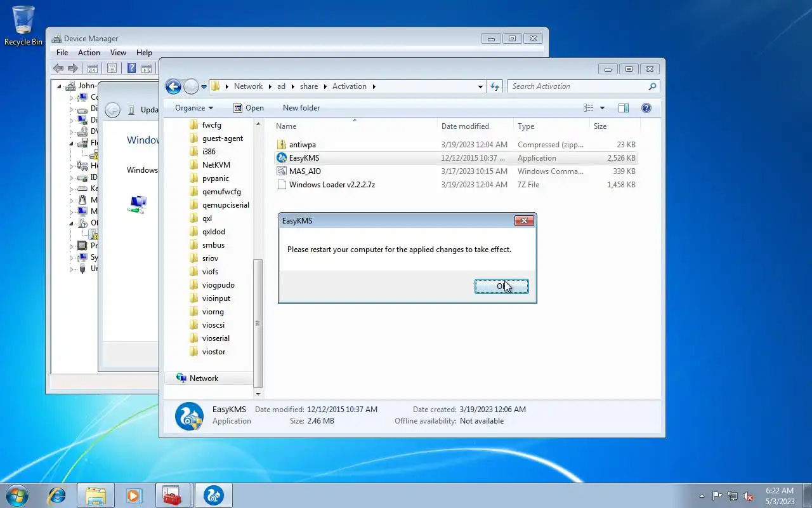Click Device Manager's blue Help toolbar icon
The image size is (812, 508).
[131, 69]
